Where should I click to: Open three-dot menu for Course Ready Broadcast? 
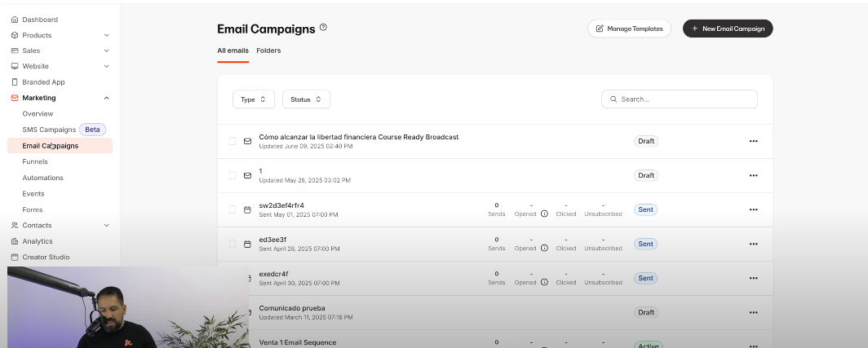pyautogui.click(x=753, y=141)
